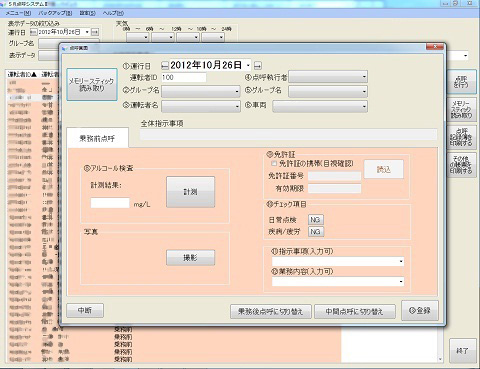Expand ⑪指示事項(入力可) combo box

point(338,262)
